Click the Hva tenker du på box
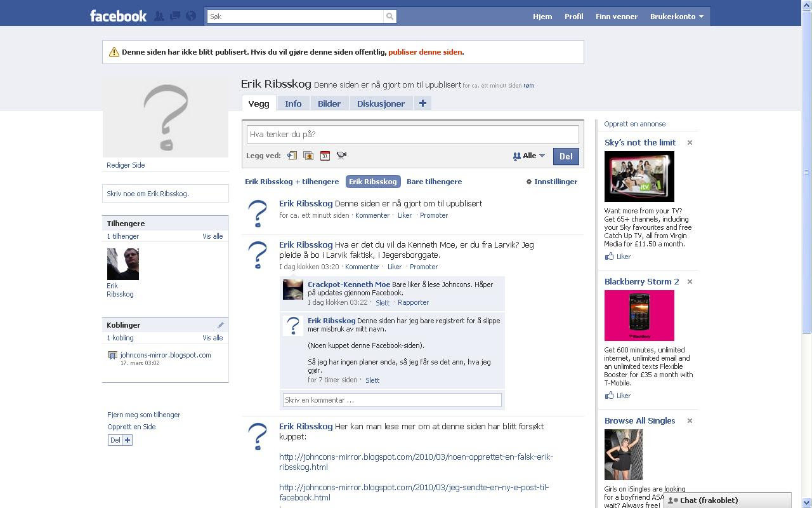Image resolution: width=812 pixels, height=508 pixels. [x=413, y=134]
